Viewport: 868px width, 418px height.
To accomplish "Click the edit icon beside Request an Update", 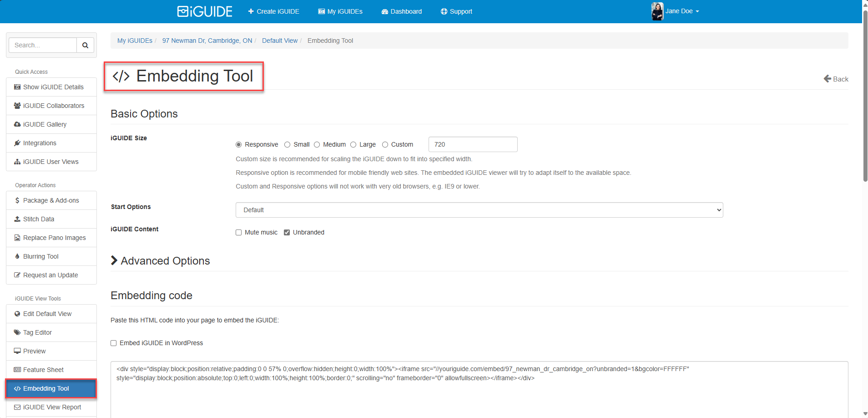I will coord(17,275).
